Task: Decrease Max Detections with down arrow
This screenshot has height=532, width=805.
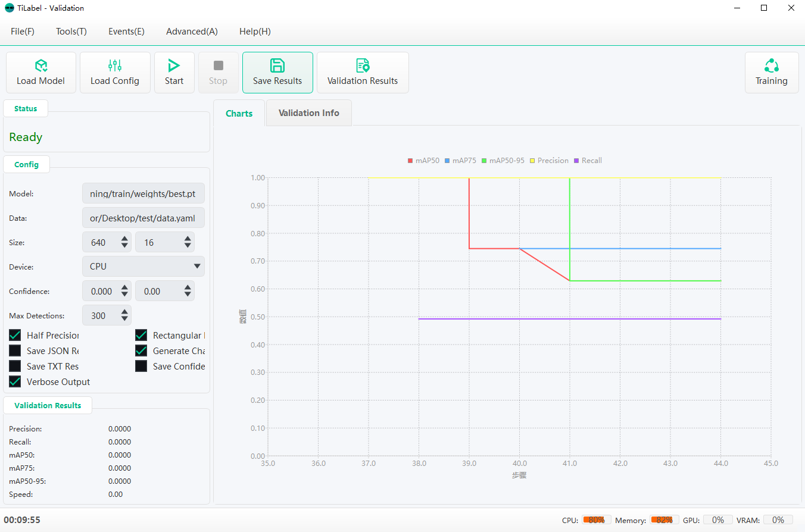Action: click(x=124, y=319)
